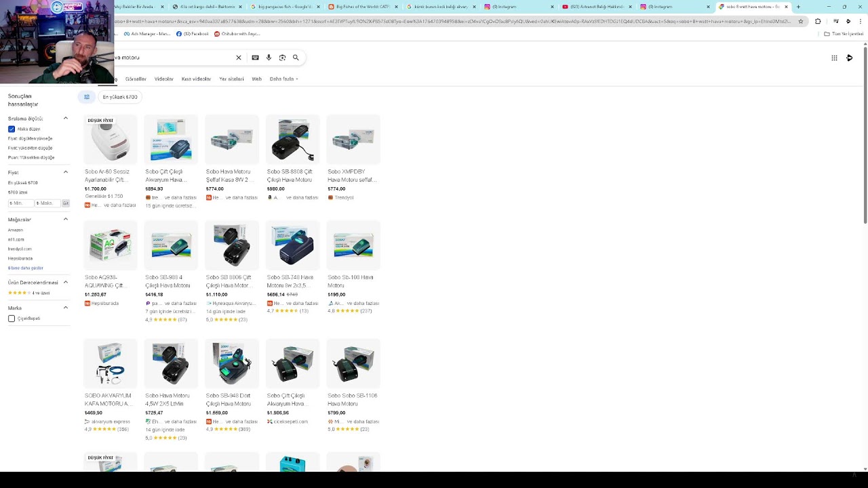The image size is (868, 488).
Task: Open the 'Kısa videolar' search tab
Action: [x=196, y=79]
